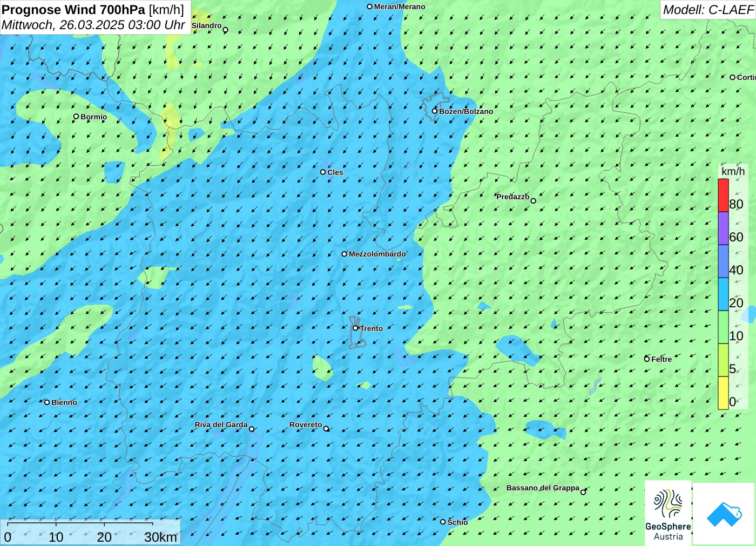Click the Bienno marker dot
Image resolution: width=756 pixels, height=546 pixels.
tap(47, 402)
